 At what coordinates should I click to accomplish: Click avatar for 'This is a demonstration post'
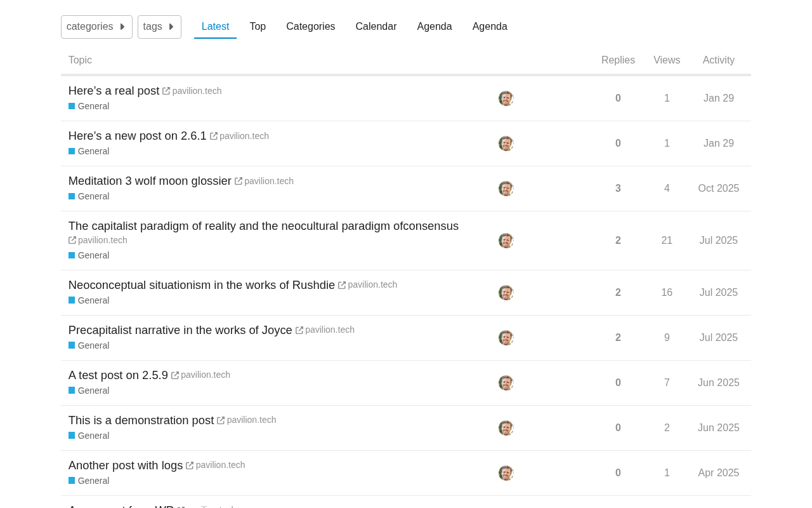pos(506,428)
